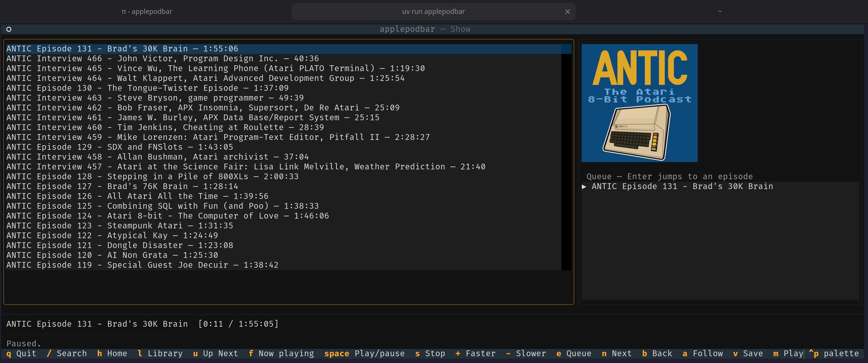Image resolution: width=868 pixels, height=363 pixels.
Task: Select 'ANTIC Interview 460 - Tim Jenkins' row
Action: tap(284, 127)
